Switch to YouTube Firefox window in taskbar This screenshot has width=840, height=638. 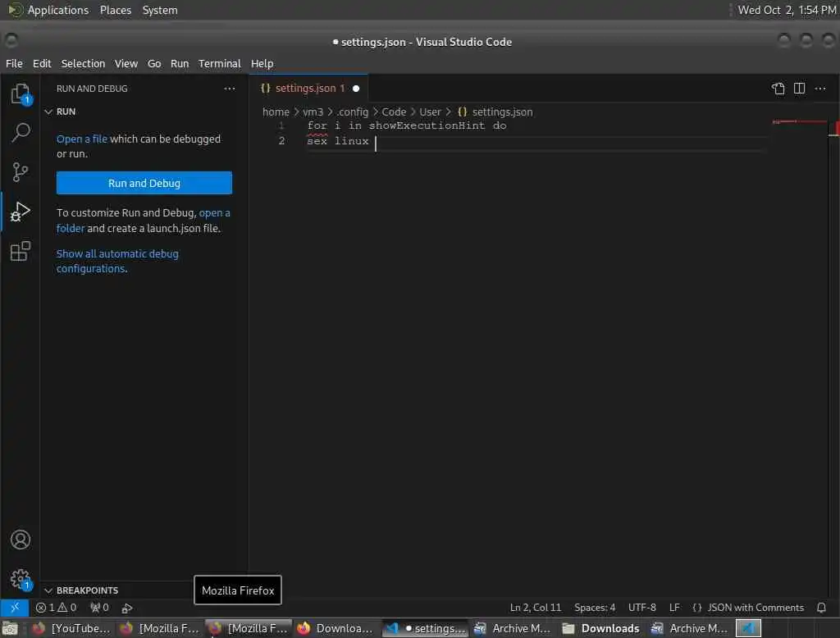[x=71, y=628]
